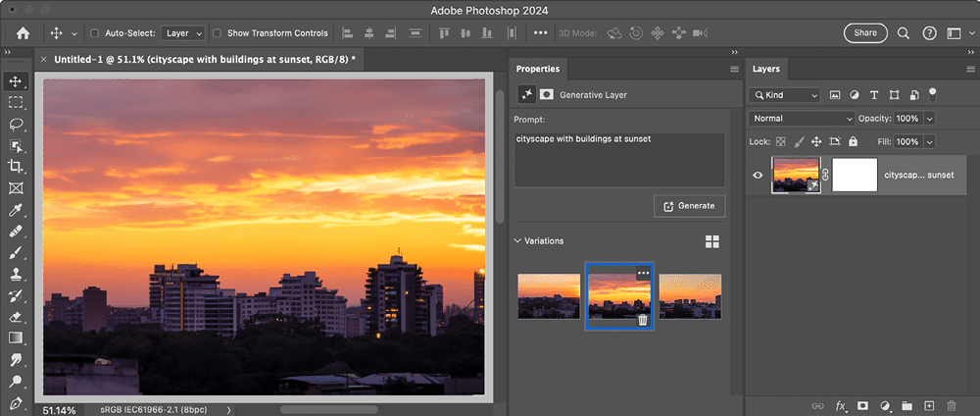Select the Lasso tool
Image resolution: width=980 pixels, height=416 pixels.
click(x=16, y=124)
